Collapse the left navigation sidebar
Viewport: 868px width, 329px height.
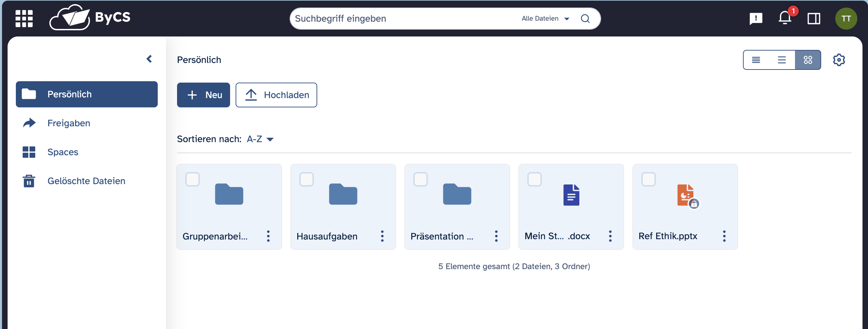coord(149,59)
